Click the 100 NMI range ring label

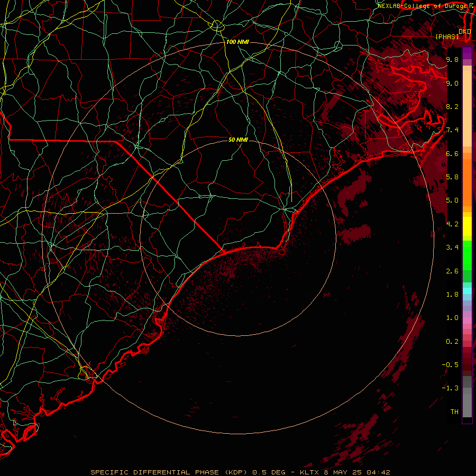[237, 42]
